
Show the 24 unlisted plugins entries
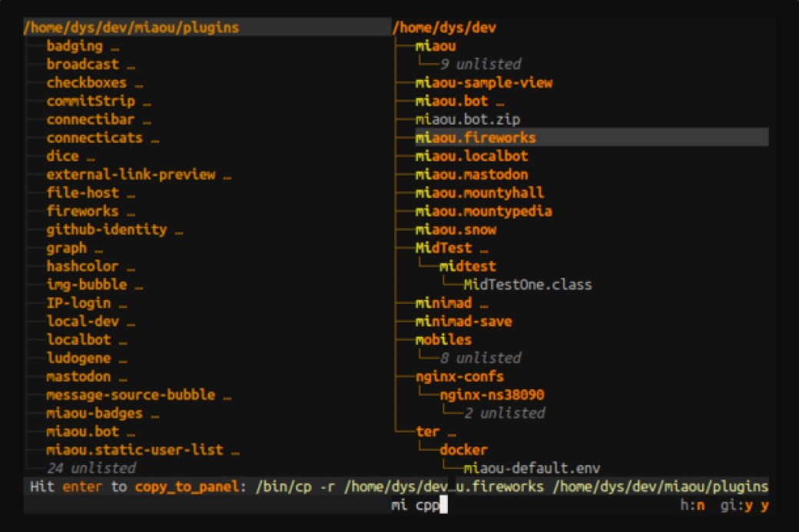click(x=91, y=468)
